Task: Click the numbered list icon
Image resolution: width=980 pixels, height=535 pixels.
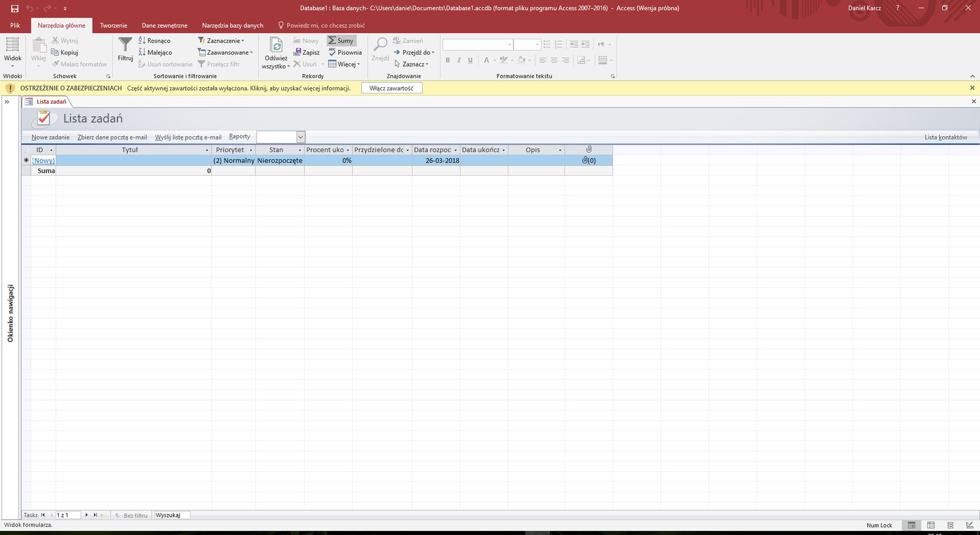Action: tap(558, 44)
